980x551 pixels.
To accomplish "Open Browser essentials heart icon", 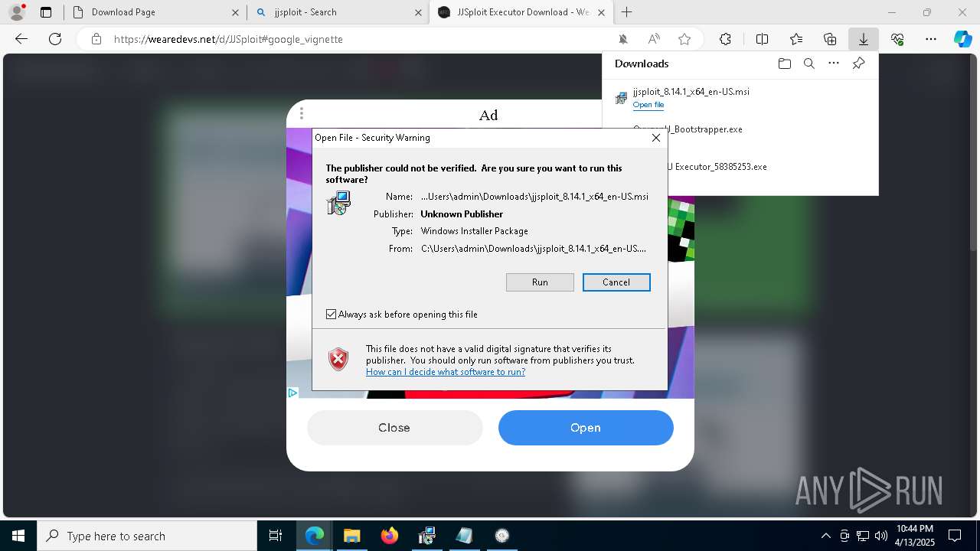I will pyautogui.click(x=897, y=39).
